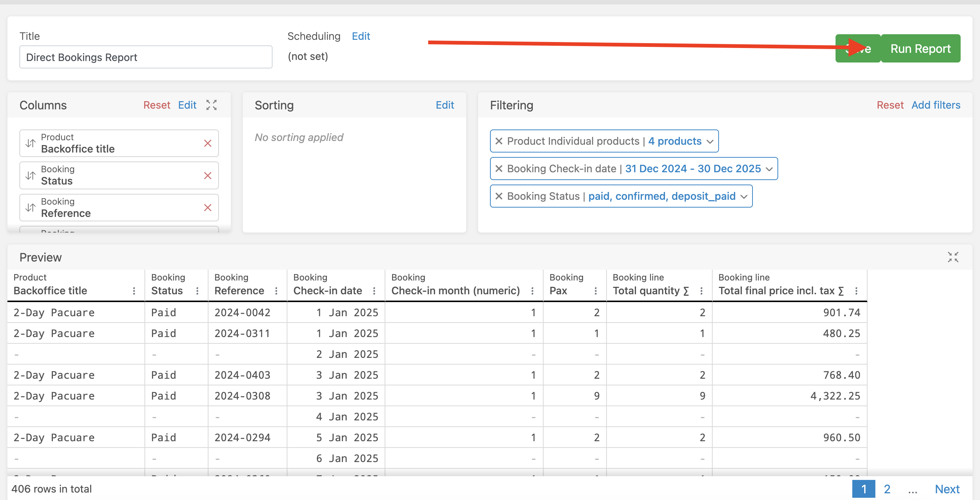The height and width of the screenshot is (500, 980).
Task: Remove the Product Individual products filter
Action: pyautogui.click(x=499, y=141)
